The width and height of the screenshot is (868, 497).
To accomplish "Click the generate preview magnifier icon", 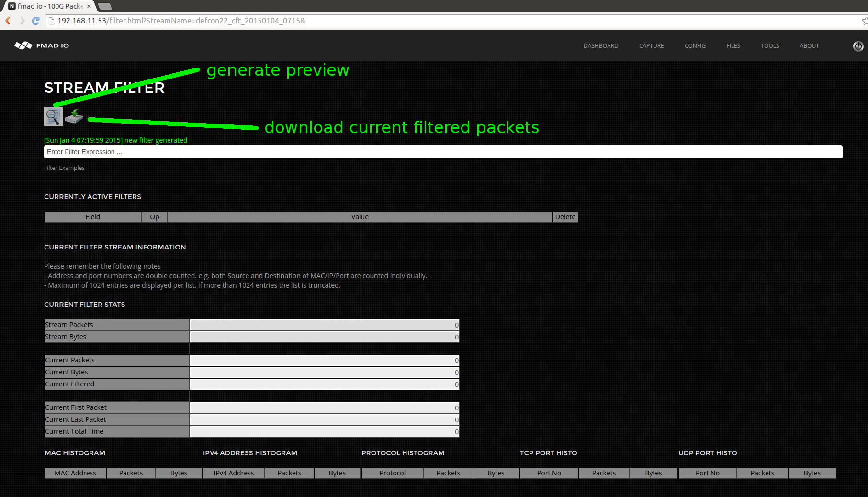I will click(53, 116).
